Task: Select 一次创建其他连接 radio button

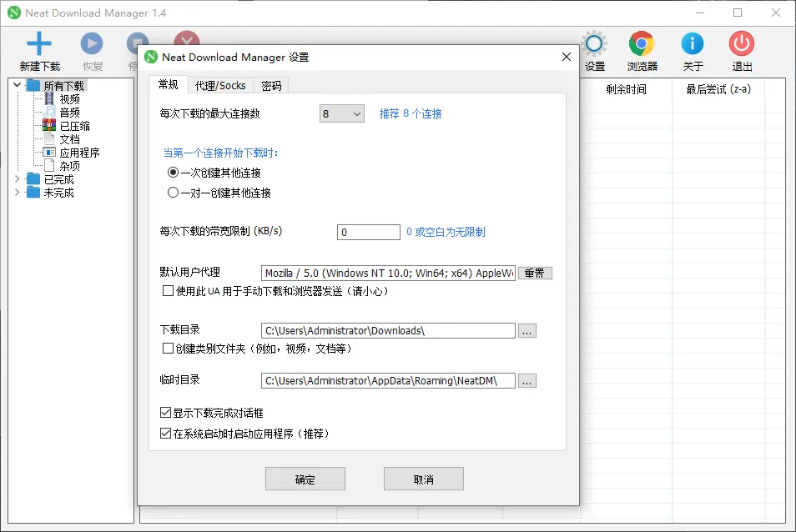Action: [x=173, y=173]
